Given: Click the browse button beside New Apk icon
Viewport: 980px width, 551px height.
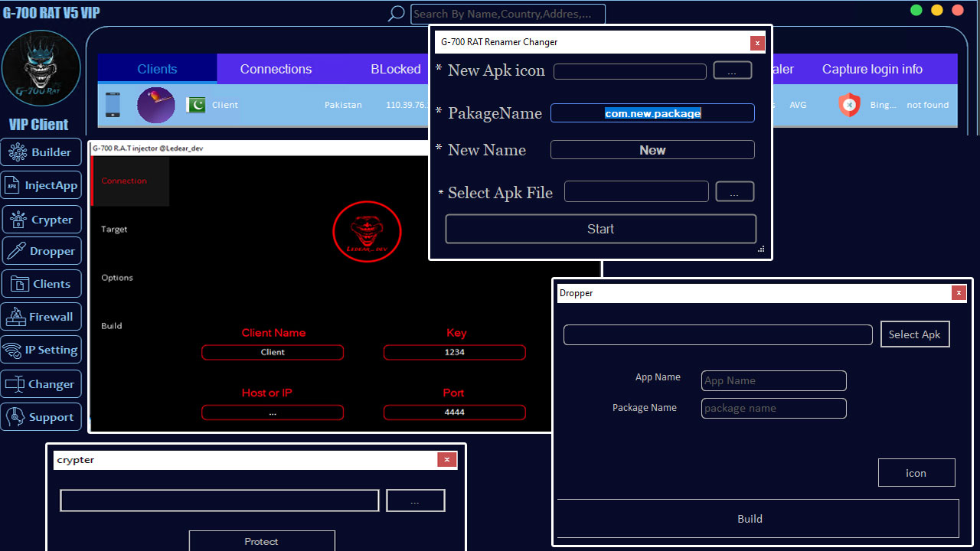Looking at the screenshot, I should click(x=732, y=70).
